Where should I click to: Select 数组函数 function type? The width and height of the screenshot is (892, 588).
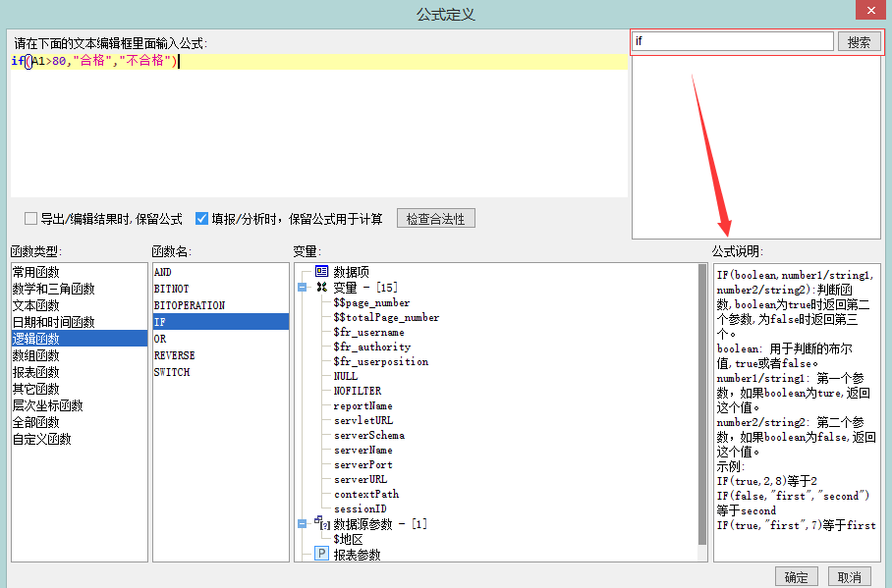(x=79, y=355)
